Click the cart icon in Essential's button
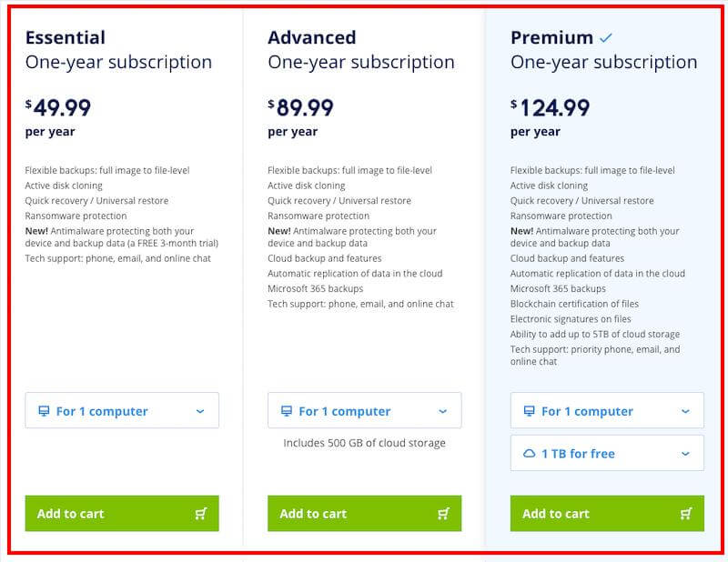The image size is (728, 562). coord(201,514)
